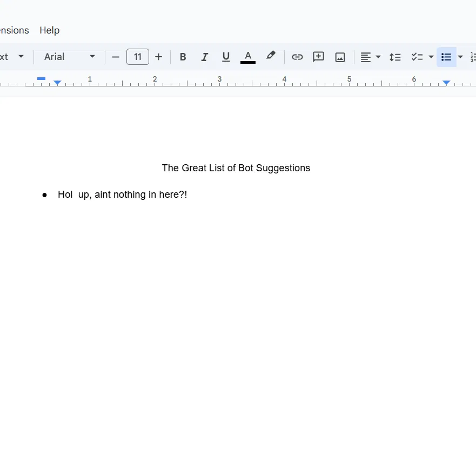Add a comment using the comment icon
476x476 pixels.
[x=318, y=57]
